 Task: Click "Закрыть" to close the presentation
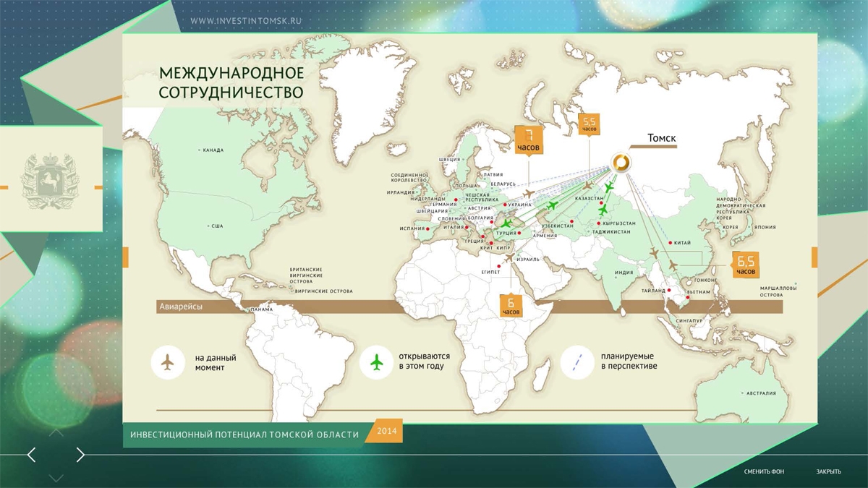coord(828,472)
